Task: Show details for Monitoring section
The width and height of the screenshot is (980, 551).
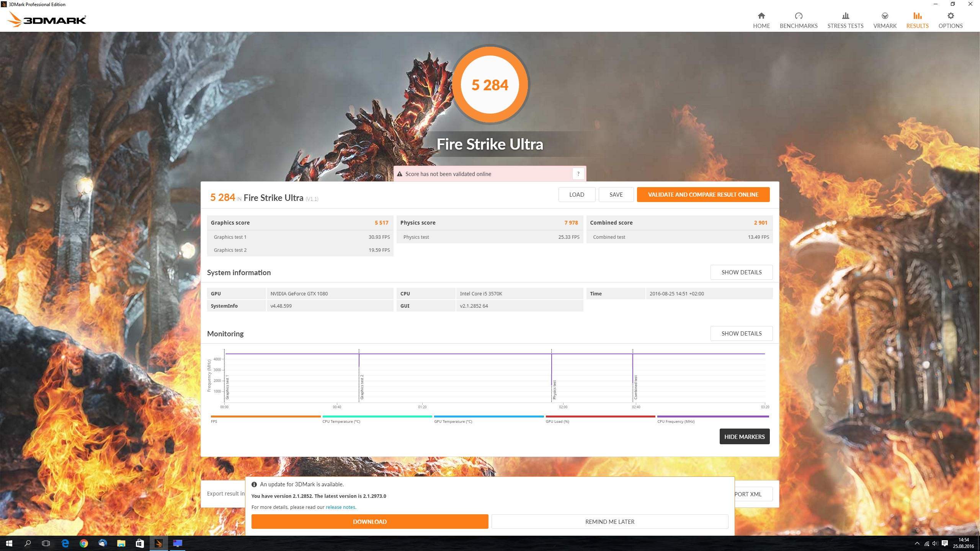Action: tap(741, 333)
